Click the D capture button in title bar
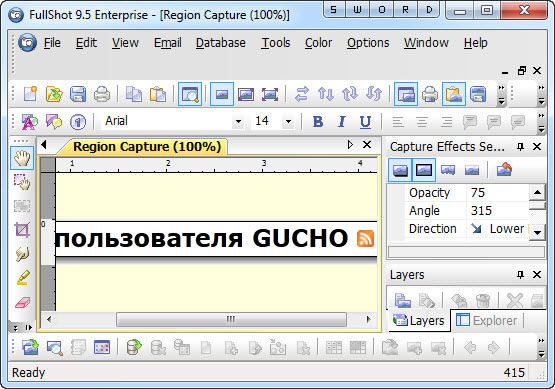Screen dimensions: 555x389 (x=429, y=10)
